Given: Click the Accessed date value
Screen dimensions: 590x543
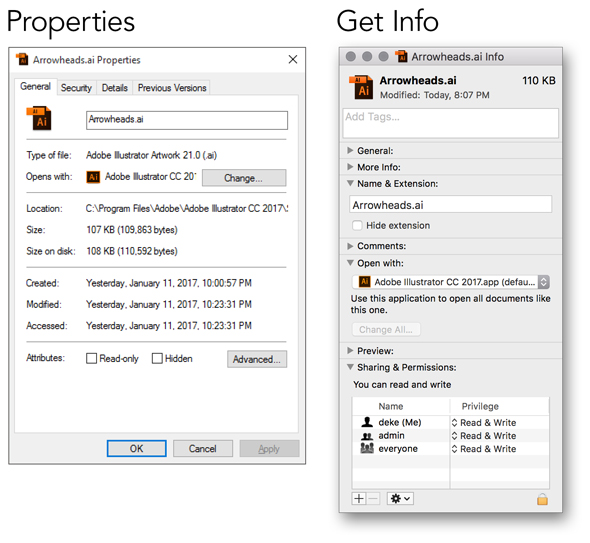Looking at the screenshot, I should click(x=169, y=325).
